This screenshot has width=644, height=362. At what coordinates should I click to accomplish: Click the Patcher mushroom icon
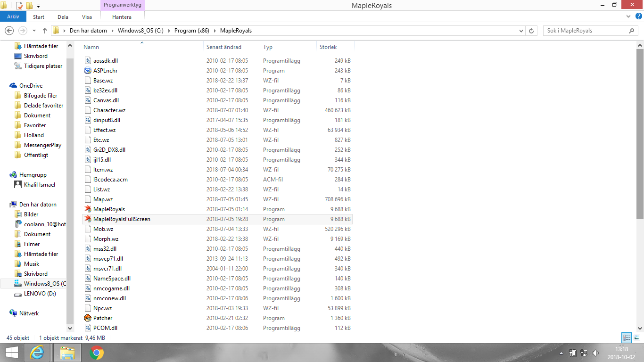(87, 318)
